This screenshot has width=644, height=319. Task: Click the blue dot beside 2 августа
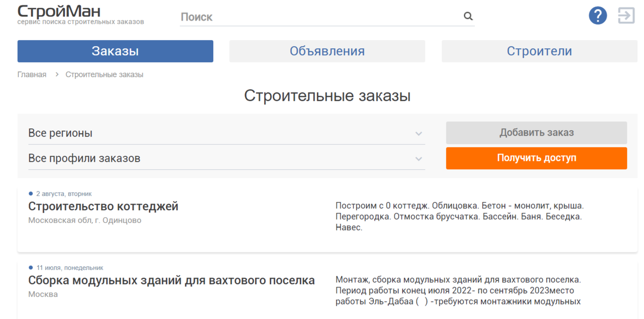coord(30,193)
